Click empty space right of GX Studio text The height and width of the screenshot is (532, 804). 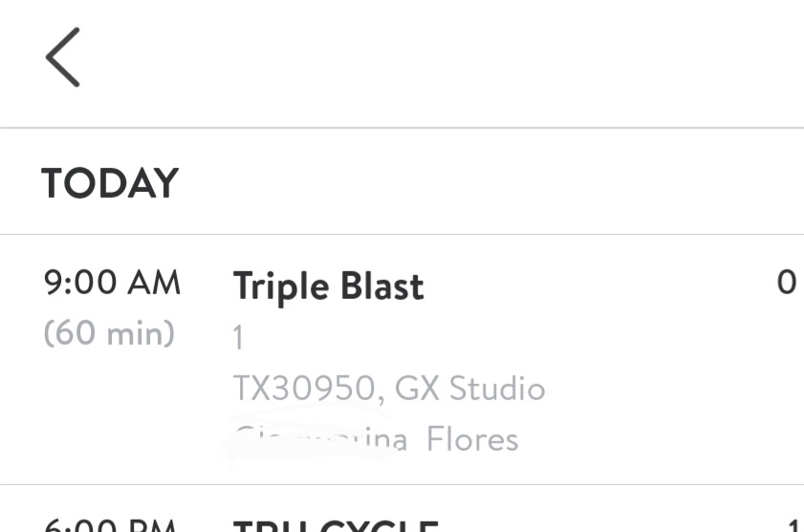(669, 389)
